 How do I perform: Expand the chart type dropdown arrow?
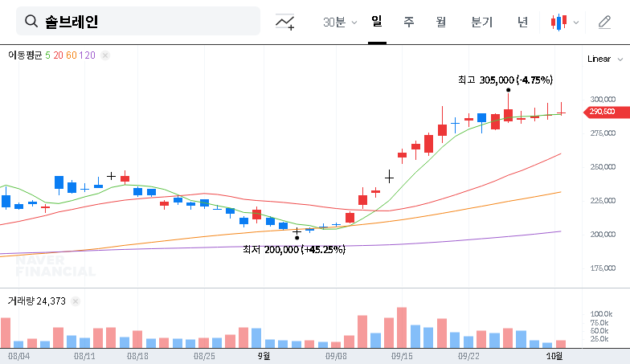[x=575, y=22]
